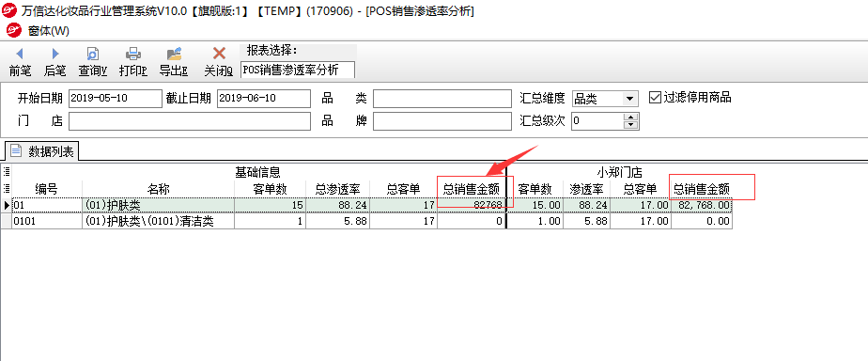Go to next record with 后笔 arrow
Viewport: 868px width, 361px height.
54,54
